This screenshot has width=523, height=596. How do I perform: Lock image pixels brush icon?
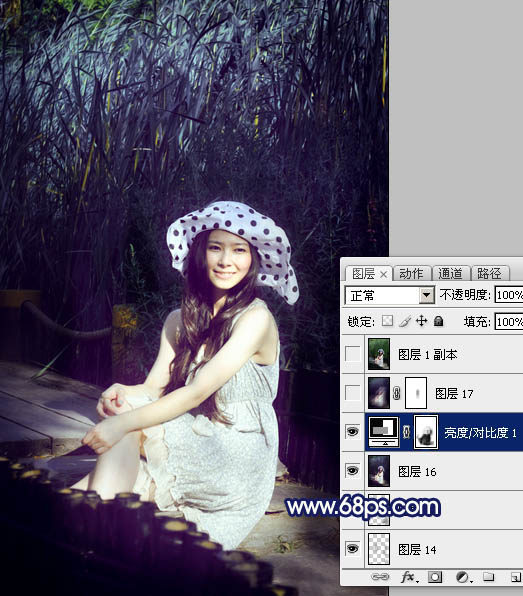pyautogui.click(x=404, y=321)
